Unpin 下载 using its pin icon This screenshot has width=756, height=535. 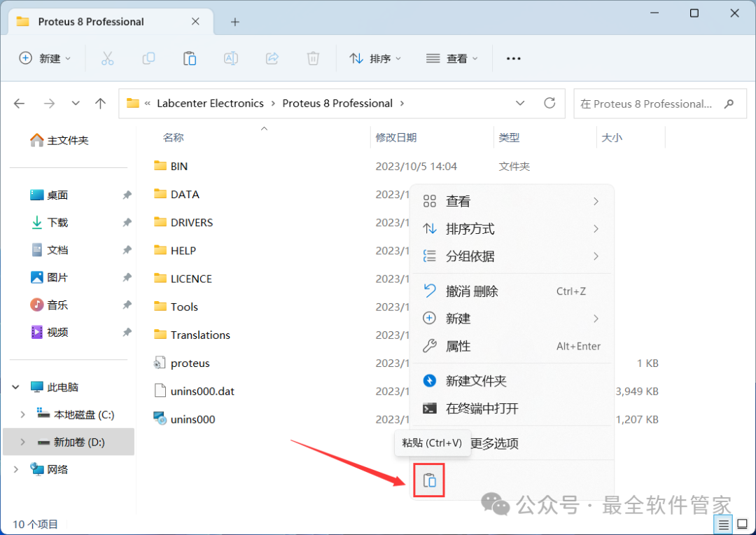pyautogui.click(x=127, y=223)
